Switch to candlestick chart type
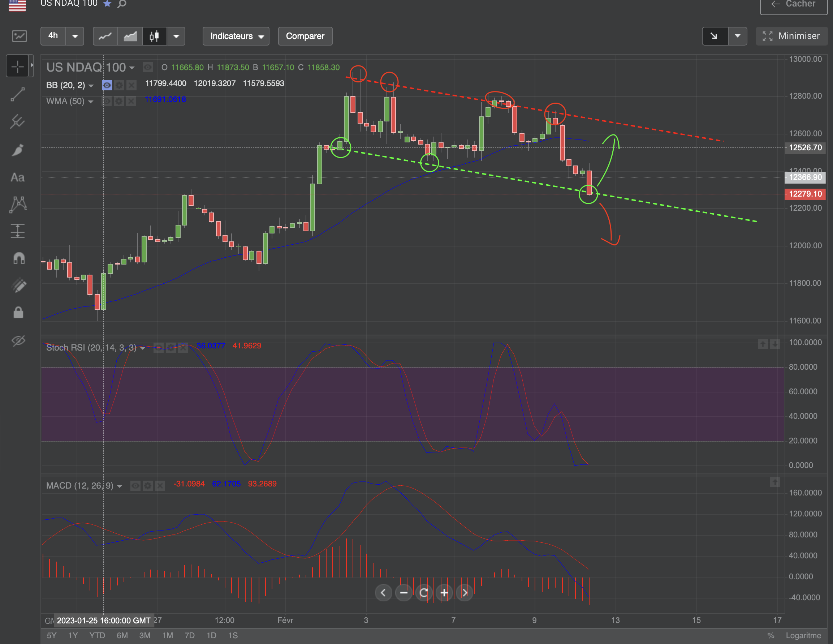Screen dimensions: 833x644 [x=154, y=36]
